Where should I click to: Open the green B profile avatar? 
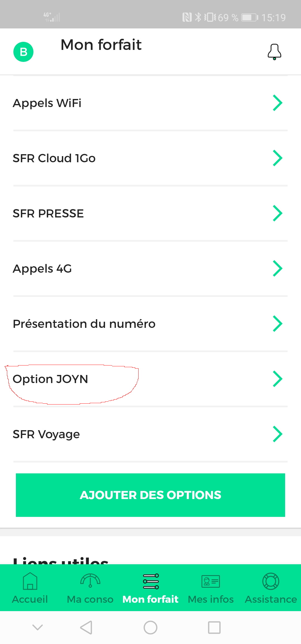tap(23, 52)
